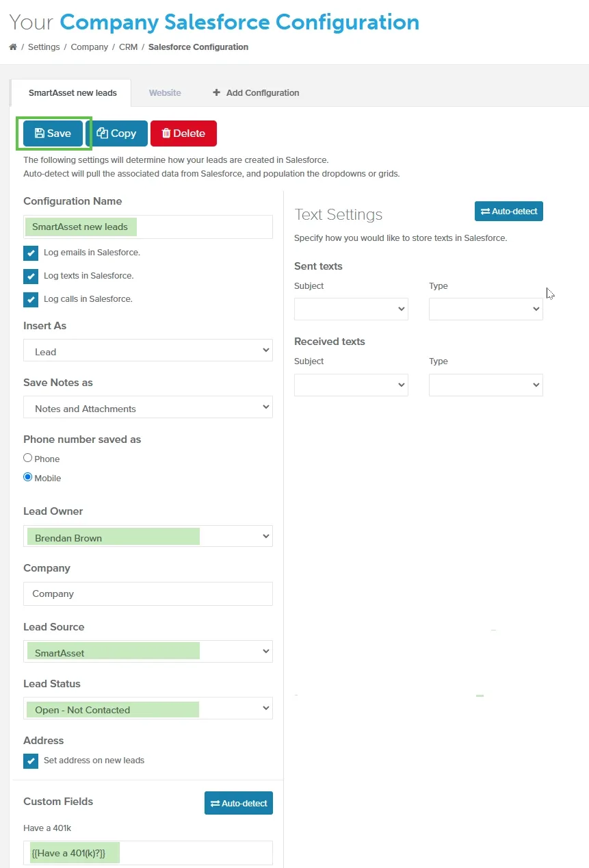Open the Lead Owner dropdown
Screen dimensions: 589x868
pos(148,536)
